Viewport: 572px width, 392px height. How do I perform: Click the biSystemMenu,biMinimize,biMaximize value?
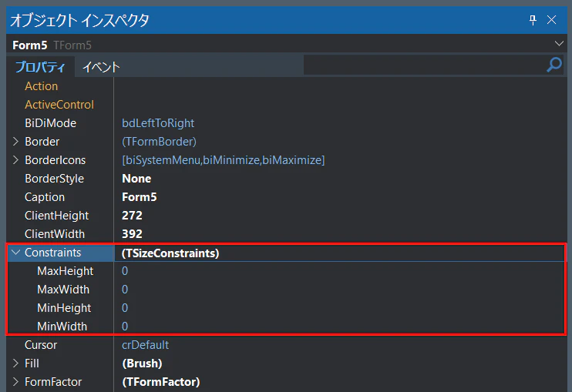pyautogui.click(x=224, y=160)
